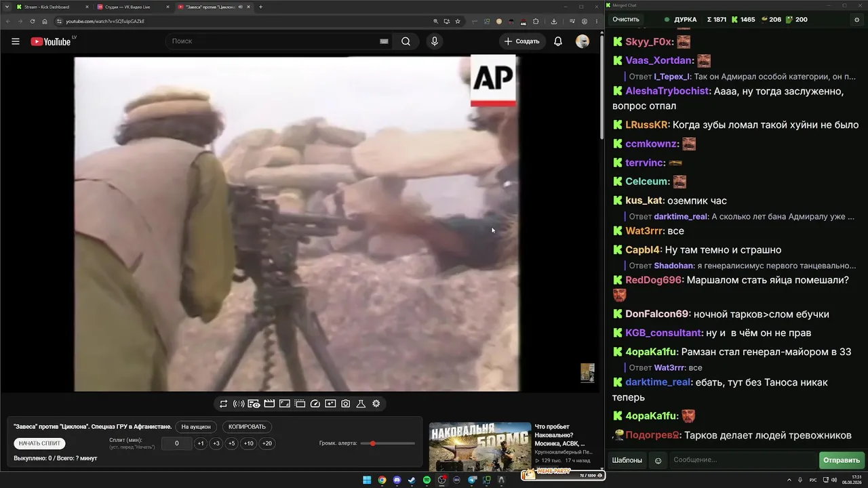Switch to the VK Видео Live studio tab

(134, 7)
